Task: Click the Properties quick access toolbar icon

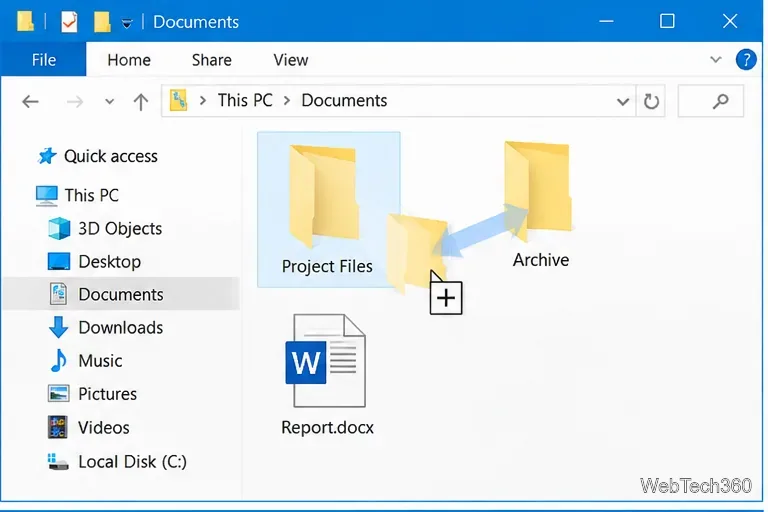Action: point(69,22)
